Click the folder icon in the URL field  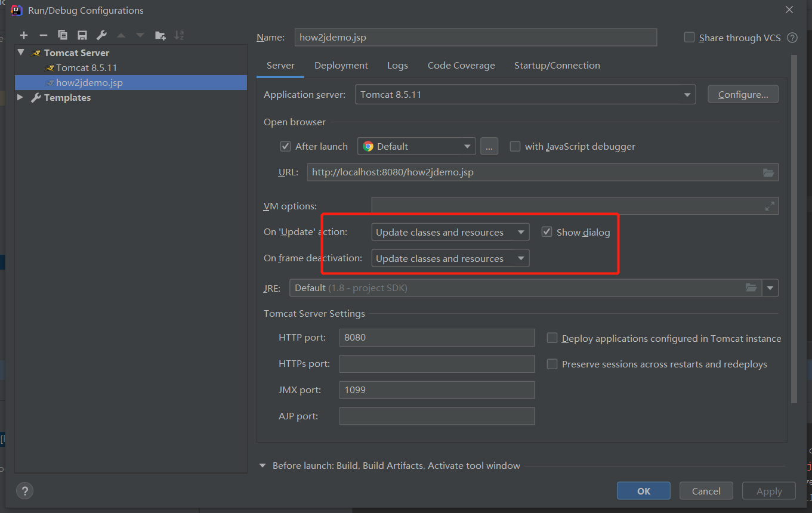click(768, 172)
